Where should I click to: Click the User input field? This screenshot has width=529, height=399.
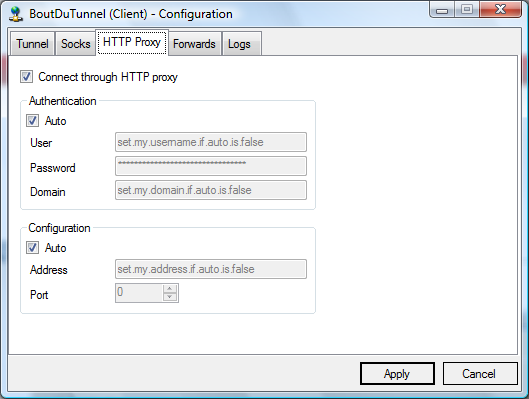click(x=211, y=142)
